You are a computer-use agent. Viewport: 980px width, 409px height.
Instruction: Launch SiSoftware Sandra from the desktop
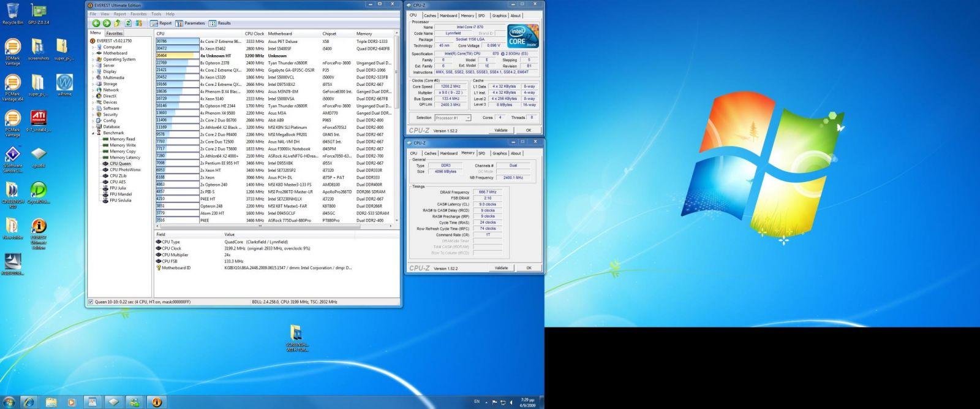coord(12,158)
